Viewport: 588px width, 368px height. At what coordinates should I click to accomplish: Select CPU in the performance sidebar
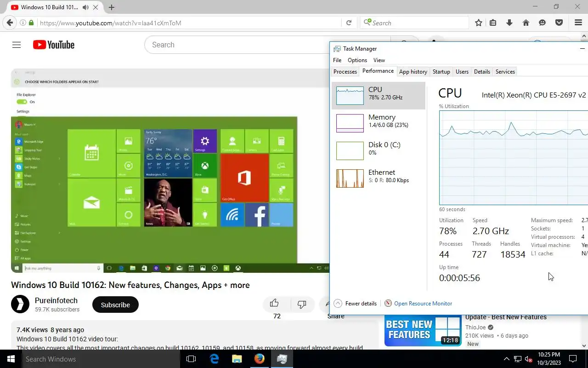coord(379,96)
